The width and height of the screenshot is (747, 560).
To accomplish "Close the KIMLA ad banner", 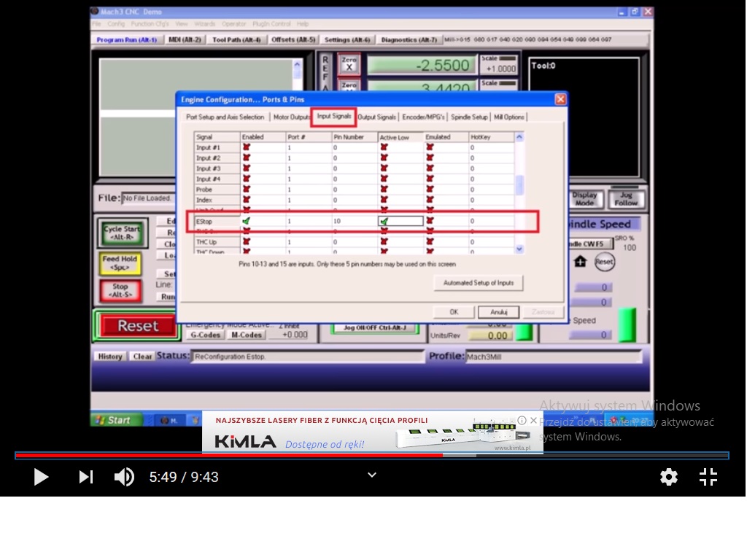I will tap(533, 421).
